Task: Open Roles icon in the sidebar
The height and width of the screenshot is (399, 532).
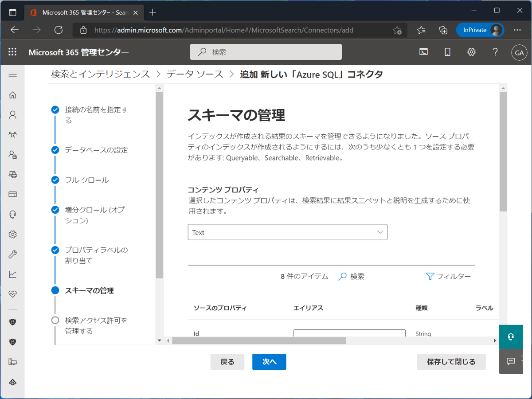Action: (x=12, y=154)
